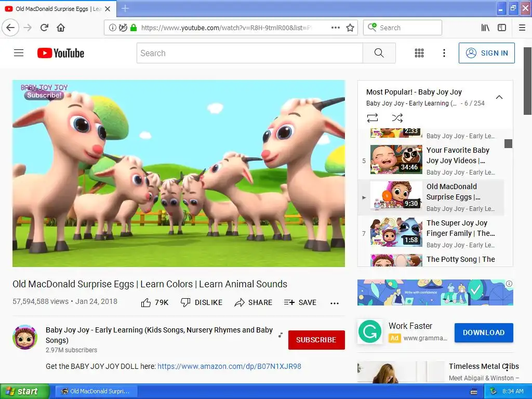Click the DOWNLOAD ad button
The width and height of the screenshot is (532, 399).
pos(484,332)
